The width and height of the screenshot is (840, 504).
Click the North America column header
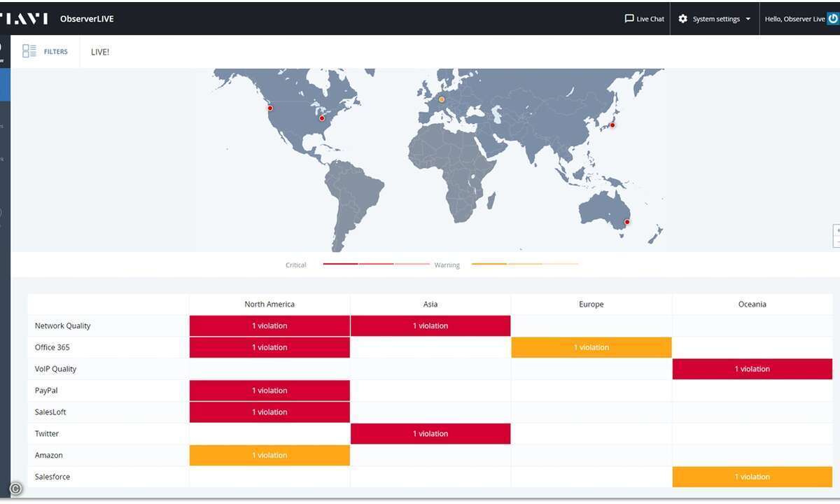[x=269, y=304]
